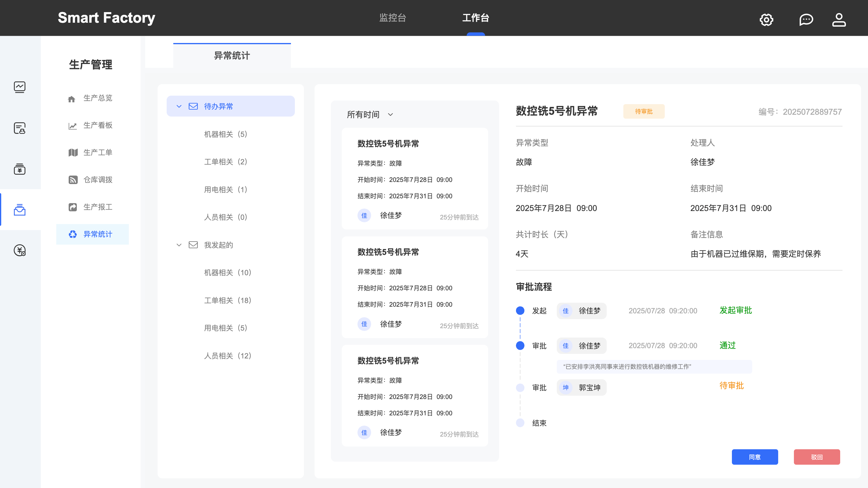The image size is (868, 488).
Task: Switch to the 监控台 top tab
Action: point(393,18)
